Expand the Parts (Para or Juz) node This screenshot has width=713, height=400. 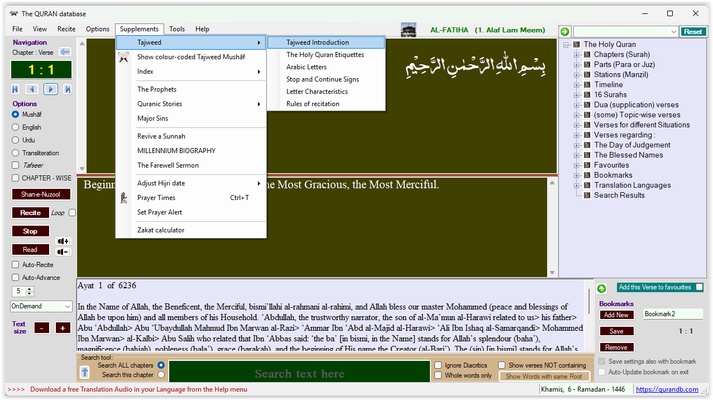577,65
